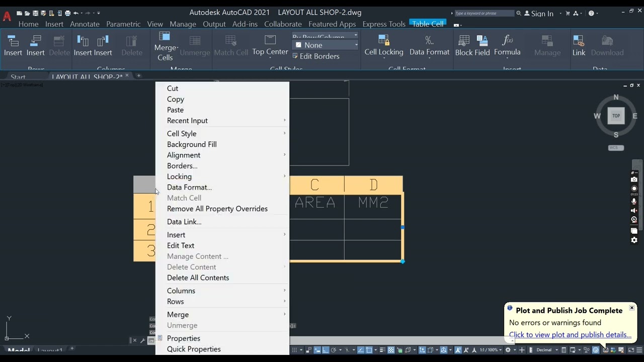
Task: Toggle Ortho mode in status bar
Action: point(326,349)
